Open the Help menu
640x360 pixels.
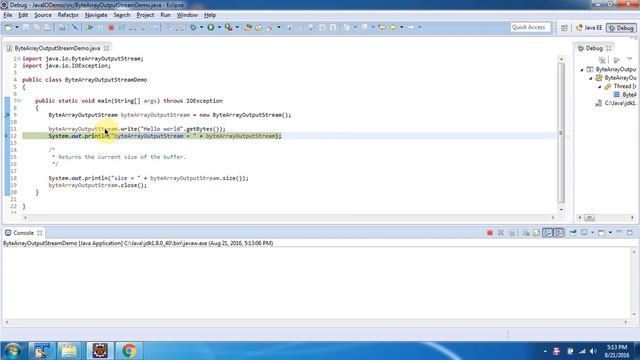click(210, 15)
